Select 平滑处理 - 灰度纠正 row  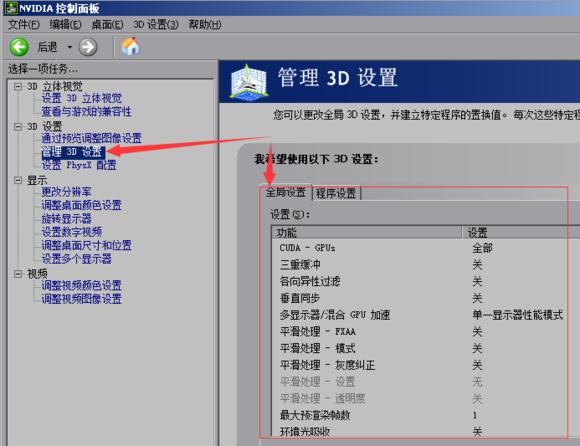(426, 365)
